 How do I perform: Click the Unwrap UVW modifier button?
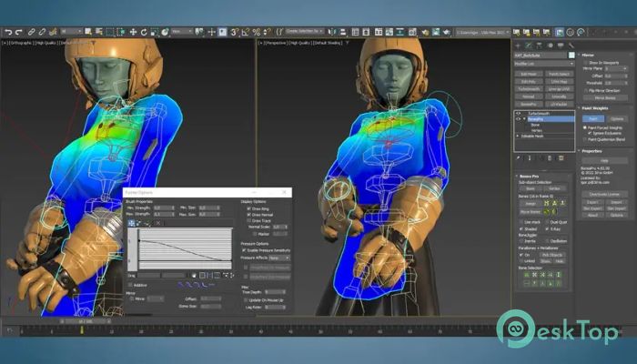point(559,89)
